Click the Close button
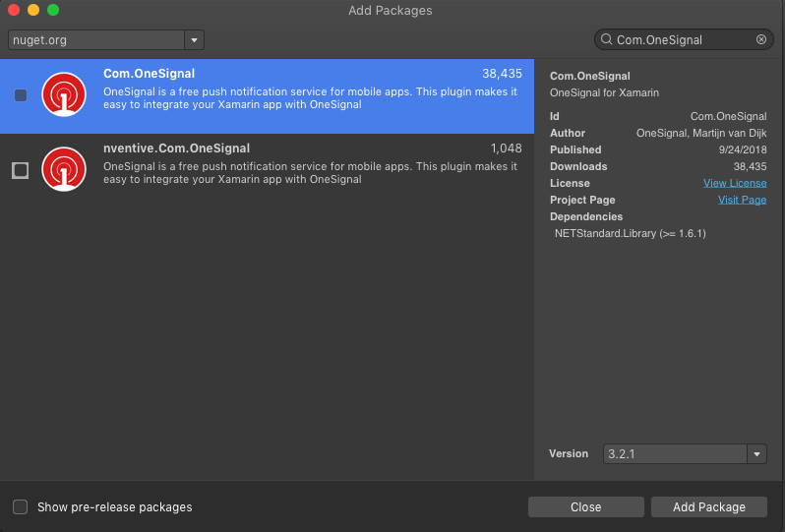 click(585, 507)
